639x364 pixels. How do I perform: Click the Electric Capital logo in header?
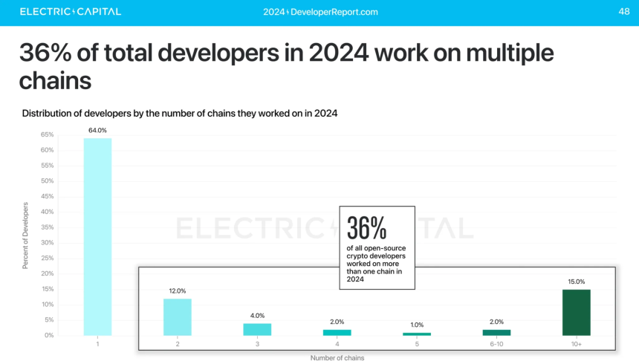[71, 12]
